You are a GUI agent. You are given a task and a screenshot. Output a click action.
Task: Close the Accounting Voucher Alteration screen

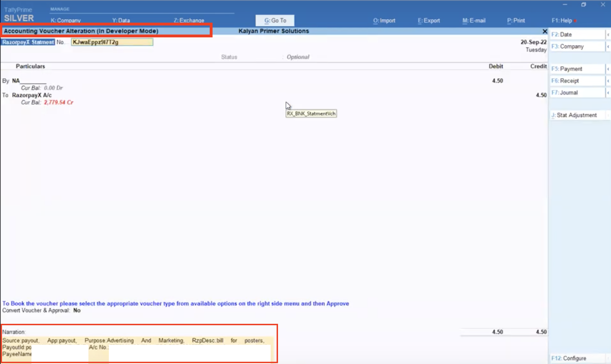tap(544, 31)
